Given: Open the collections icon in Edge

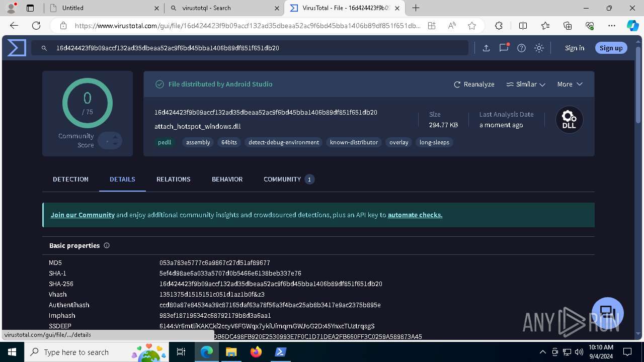Looking at the screenshot, I should [x=568, y=26].
